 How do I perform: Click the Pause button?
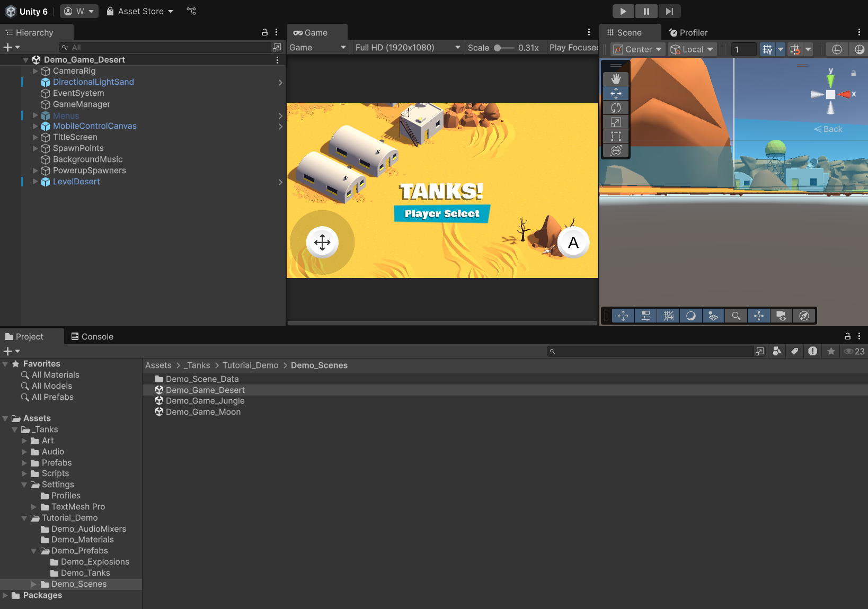pyautogui.click(x=646, y=11)
